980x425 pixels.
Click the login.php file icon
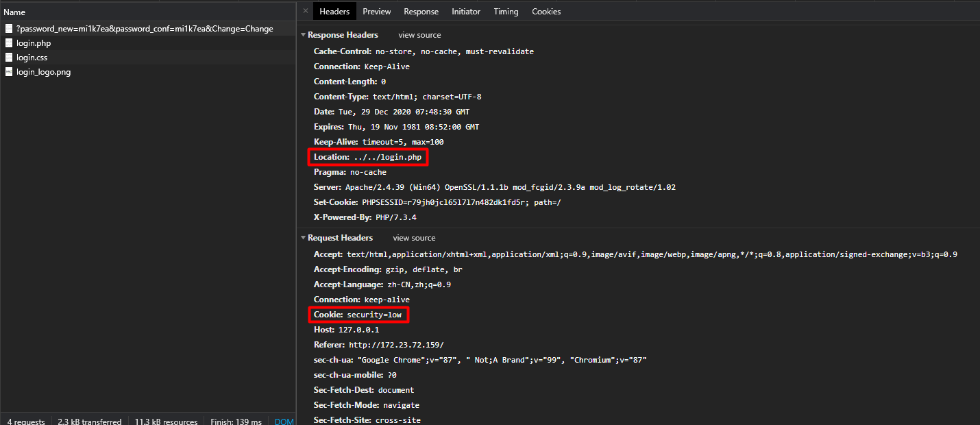point(9,43)
